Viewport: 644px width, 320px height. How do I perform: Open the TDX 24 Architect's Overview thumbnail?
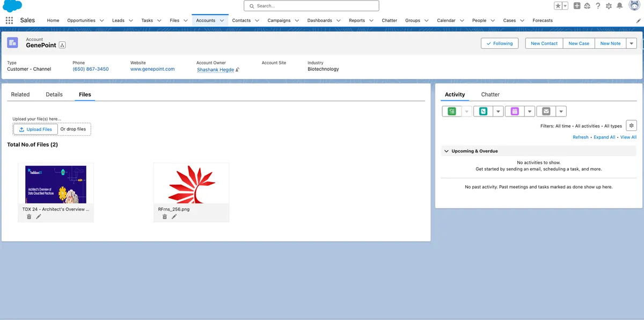[x=56, y=184]
